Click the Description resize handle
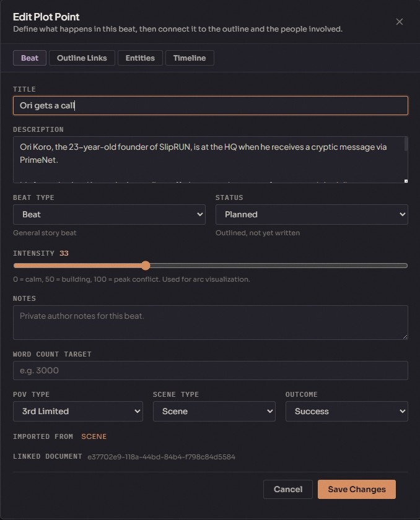The width and height of the screenshot is (420, 520). point(406,181)
